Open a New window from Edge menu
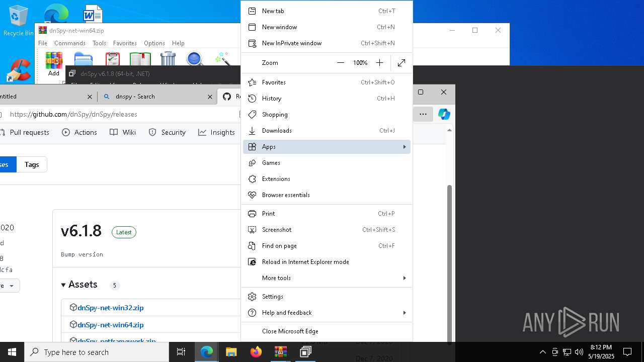 (327, 27)
